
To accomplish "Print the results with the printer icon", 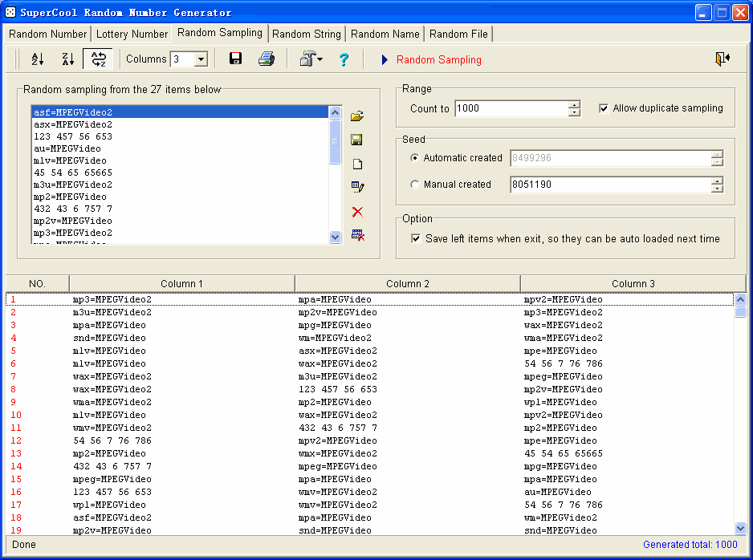I will point(267,59).
